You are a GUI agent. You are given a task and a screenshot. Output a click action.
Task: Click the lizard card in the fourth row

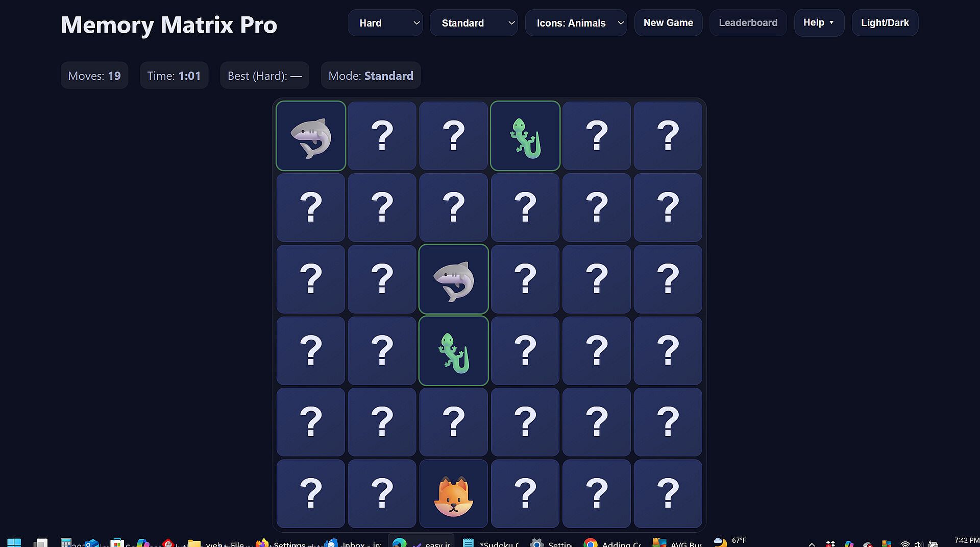(453, 350)
